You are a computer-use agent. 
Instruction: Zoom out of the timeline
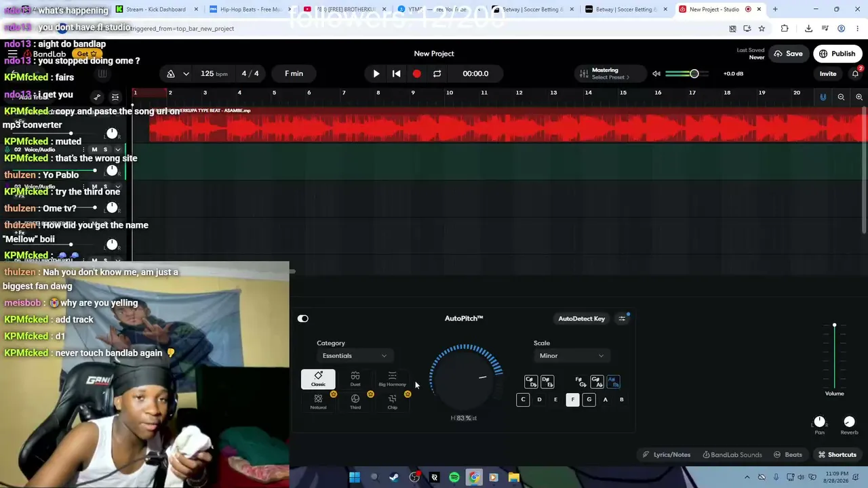click(841, 97)
